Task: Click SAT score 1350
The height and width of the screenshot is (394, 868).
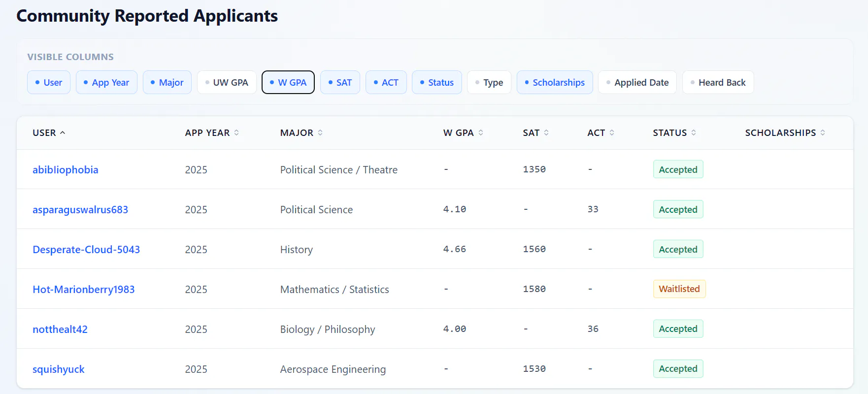Action: [x=534, y=169]
